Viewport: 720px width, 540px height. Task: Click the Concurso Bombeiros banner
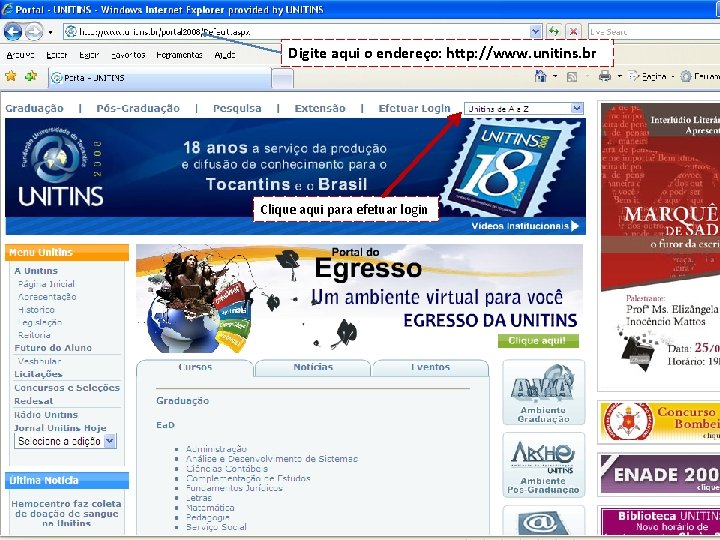660,422
